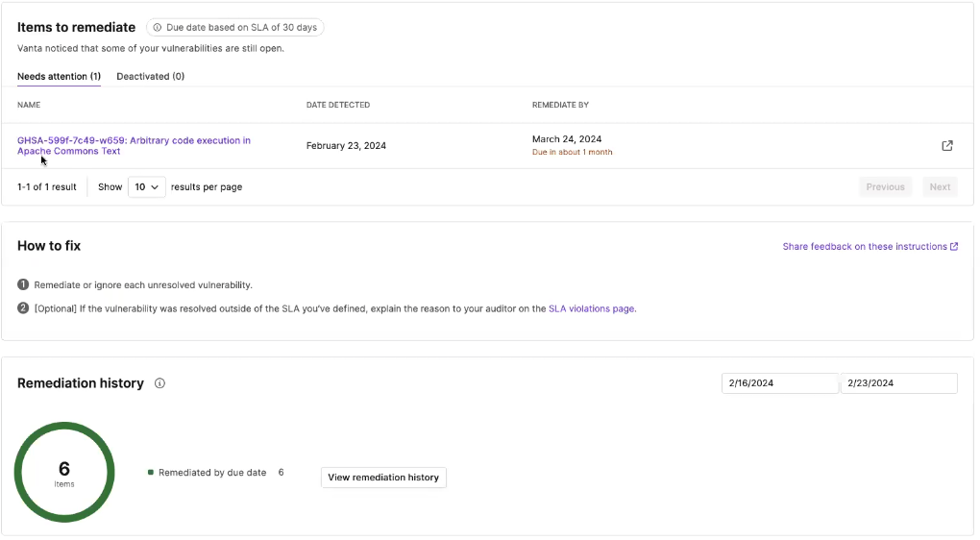The height and width of the screenshot is (540, 980).
Task: Click the Next pagination button
Action: [940, 186]
